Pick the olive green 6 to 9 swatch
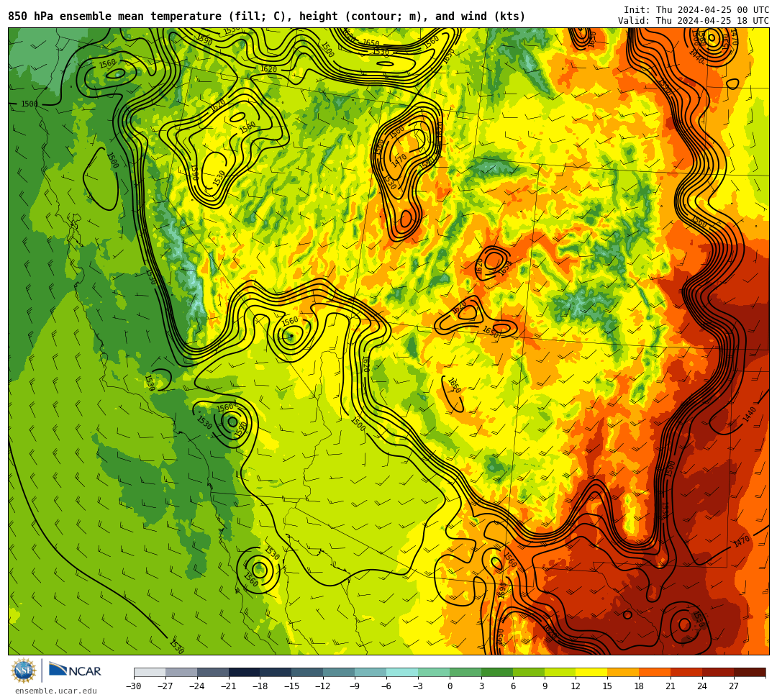The height and width of the screenshot is (700, 777). tap(529, 672)
